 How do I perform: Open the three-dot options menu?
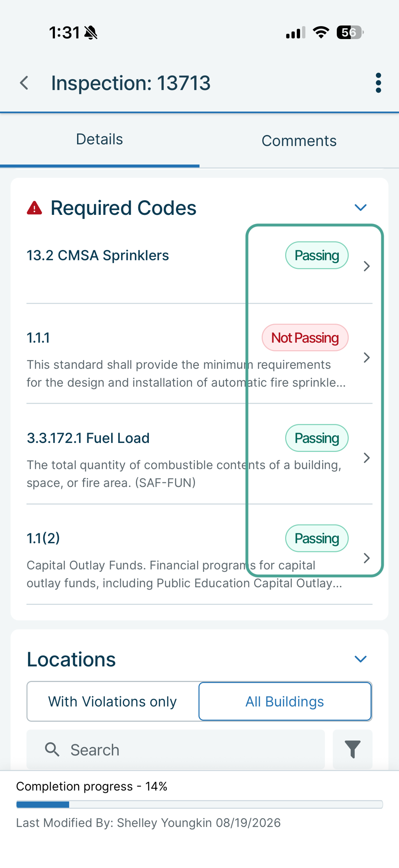pyautogui.click(x=378, y=83)
